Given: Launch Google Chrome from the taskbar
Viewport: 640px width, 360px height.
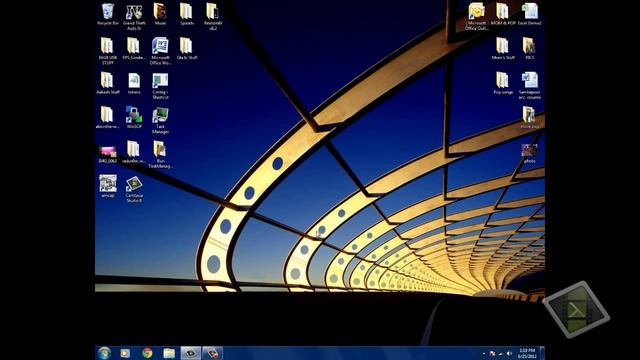Looking at the screenshot, I should pyautogui.click(x=147, y=353).
